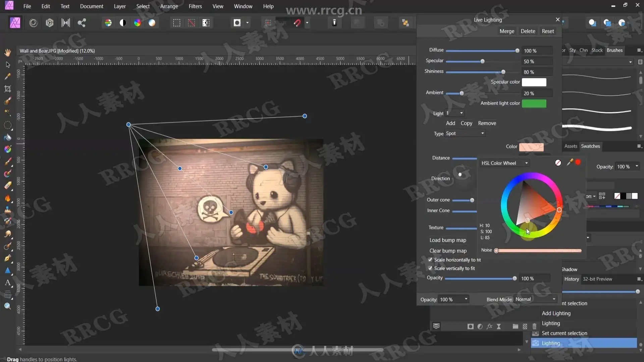This screenshot has width=644, height=362.
Task: Switch to the Swatches tab
Action: (x=590, y=146)
